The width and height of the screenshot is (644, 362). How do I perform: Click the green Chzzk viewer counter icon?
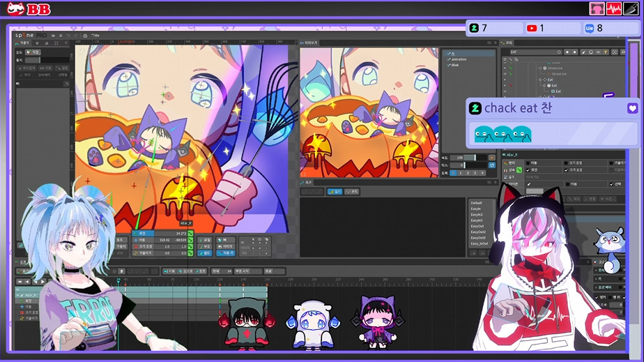[x=474, y=28]
